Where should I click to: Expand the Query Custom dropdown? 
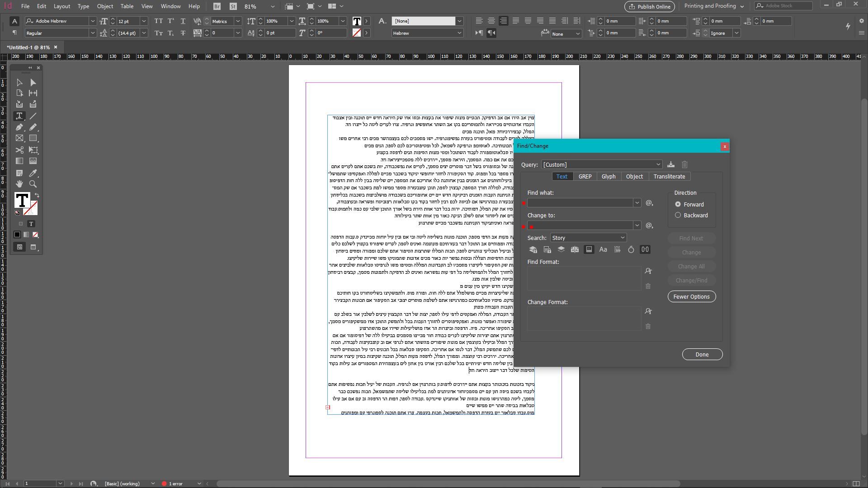602,164
